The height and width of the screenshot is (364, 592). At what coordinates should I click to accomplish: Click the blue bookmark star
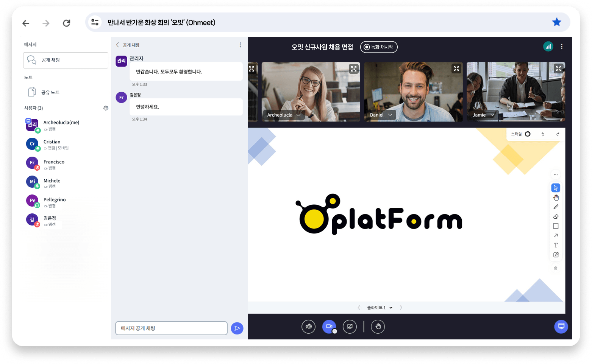[556, 22]
